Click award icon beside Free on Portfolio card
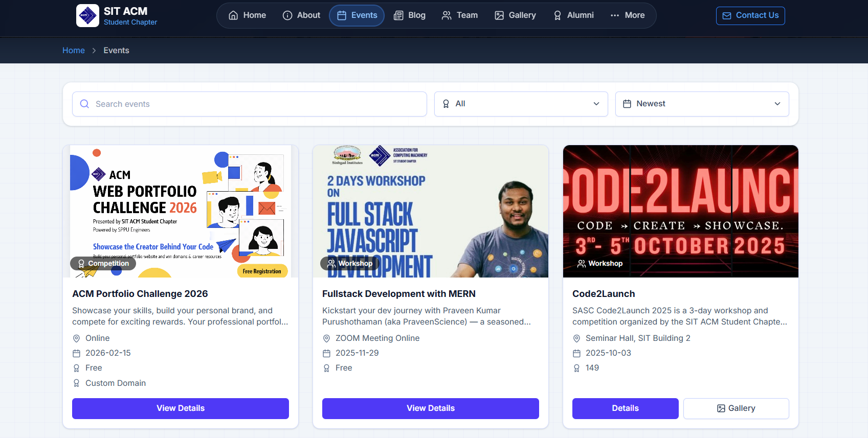The height and width of the screenshot is (438, 868). pyautogui.click(x=76, y=368)
